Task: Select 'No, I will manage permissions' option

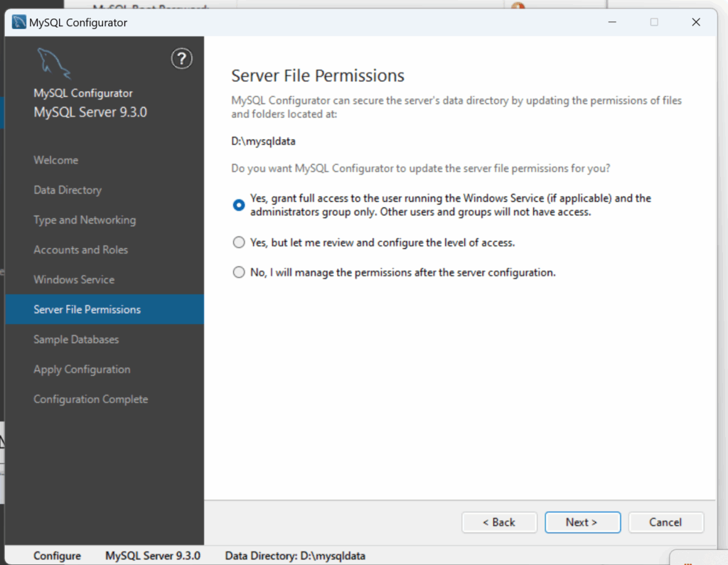Action: (239, 272)
